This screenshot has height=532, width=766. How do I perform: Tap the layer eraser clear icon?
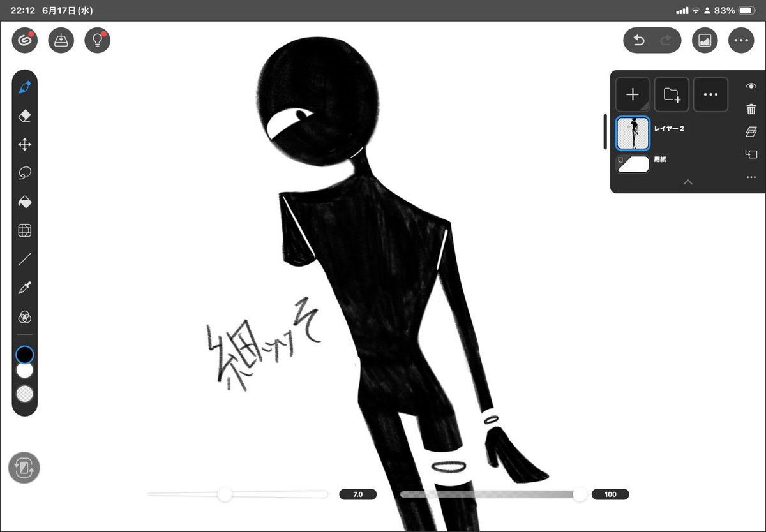pyautogui.click(x=751, y=132)
